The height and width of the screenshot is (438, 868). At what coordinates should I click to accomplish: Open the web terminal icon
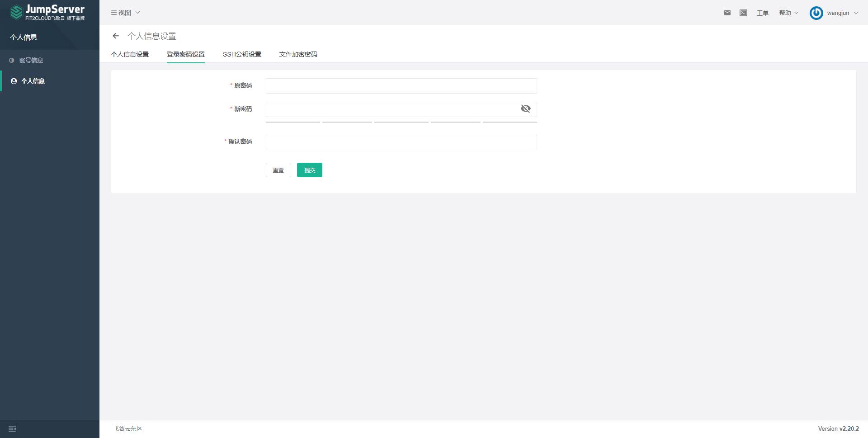point(743,13)
